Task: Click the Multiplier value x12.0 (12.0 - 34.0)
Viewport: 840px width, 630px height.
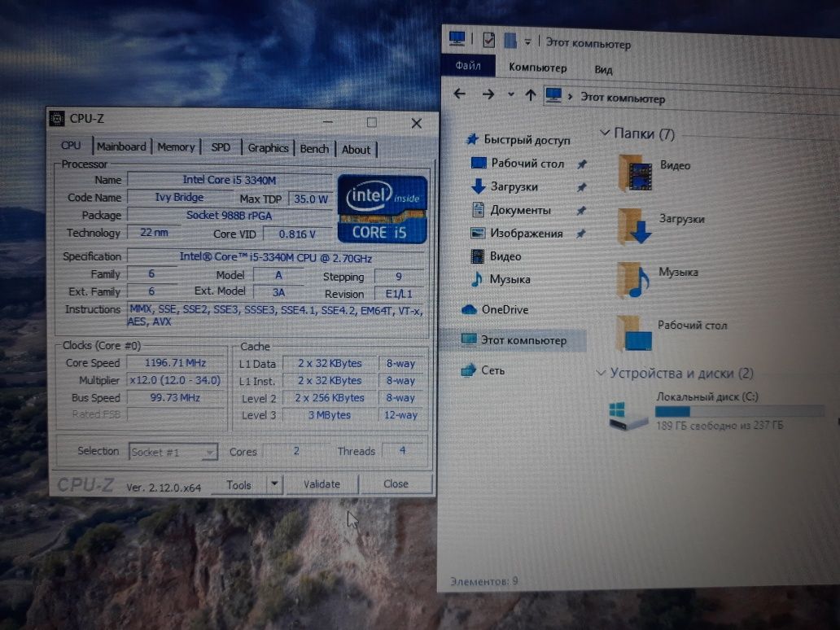Action: point(175,380)
